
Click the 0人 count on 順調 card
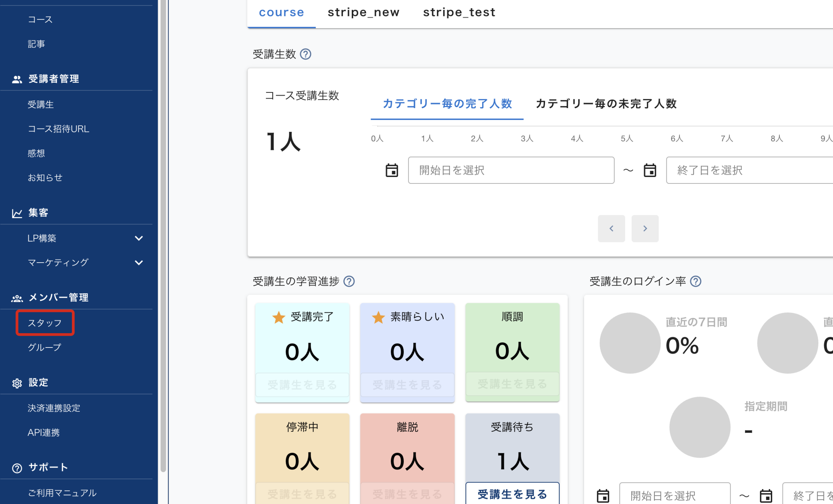point(512,351)
